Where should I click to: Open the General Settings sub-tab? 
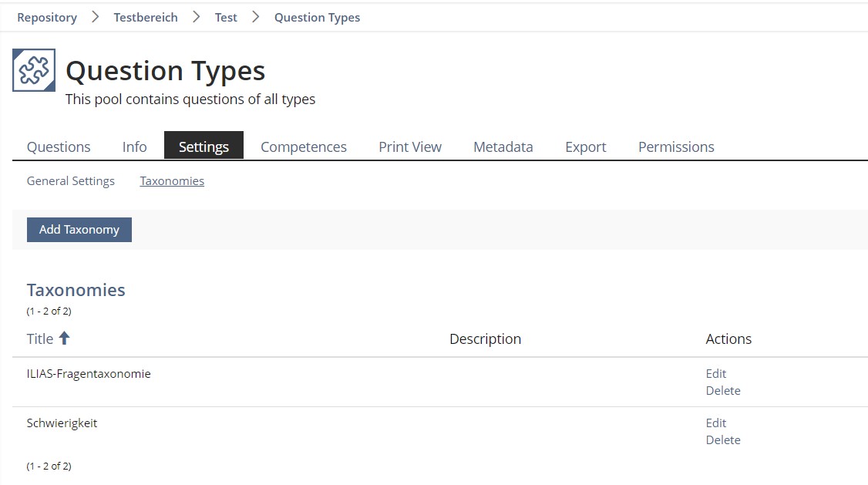tap(71, 181)
